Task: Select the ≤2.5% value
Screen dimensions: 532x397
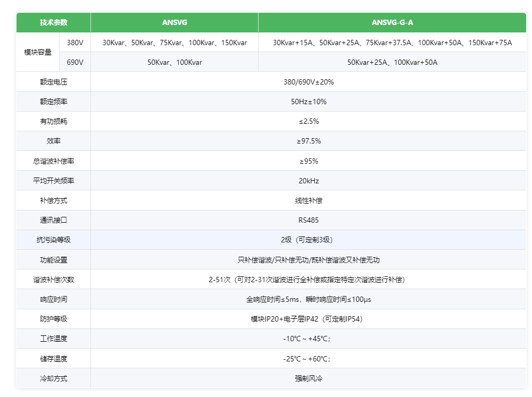Action: (309, 121)
